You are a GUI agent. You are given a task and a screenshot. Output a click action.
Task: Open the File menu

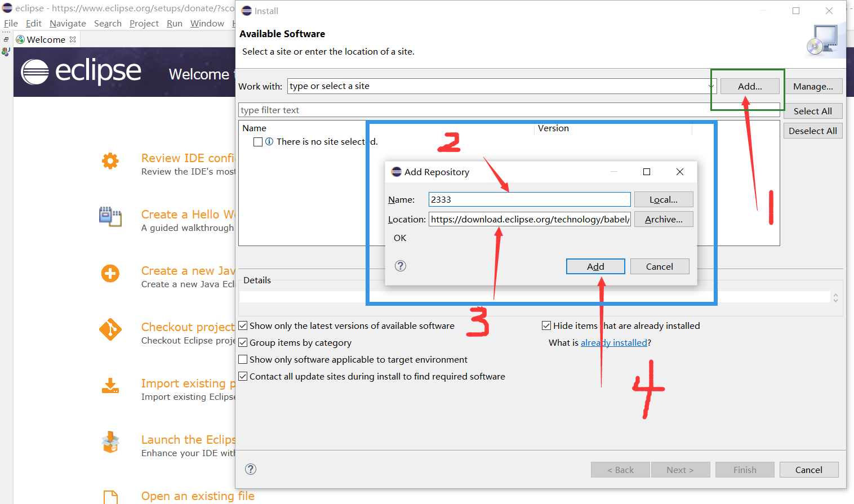pyautogui.click(x=11, y=23)
